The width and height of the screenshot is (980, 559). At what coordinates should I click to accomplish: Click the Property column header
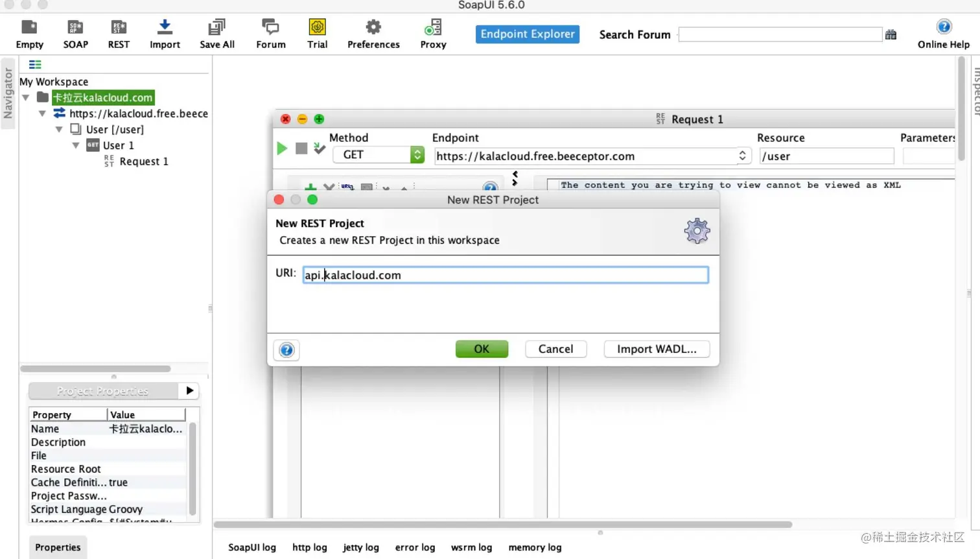coord(68,414)
